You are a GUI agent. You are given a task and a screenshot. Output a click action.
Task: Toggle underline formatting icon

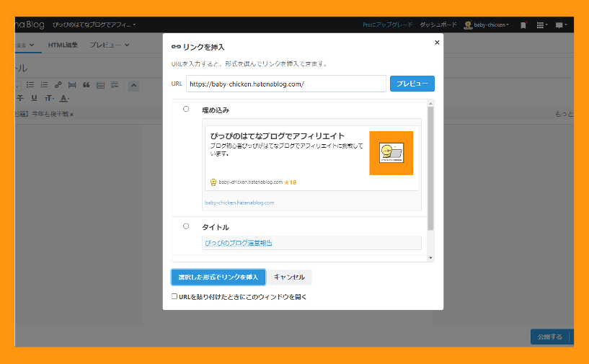(34, 98)
